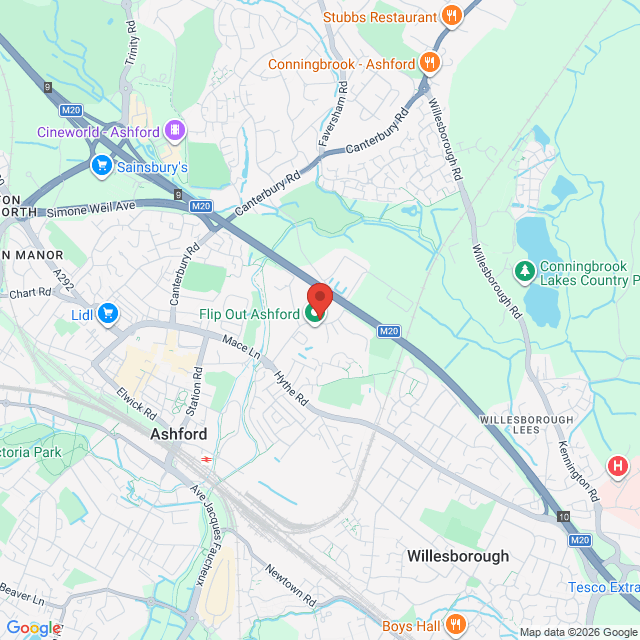This screenshot has height=640, width=640.
Task: Click the M20 shield near Simone Weil Ave
Action: point(201,206)
